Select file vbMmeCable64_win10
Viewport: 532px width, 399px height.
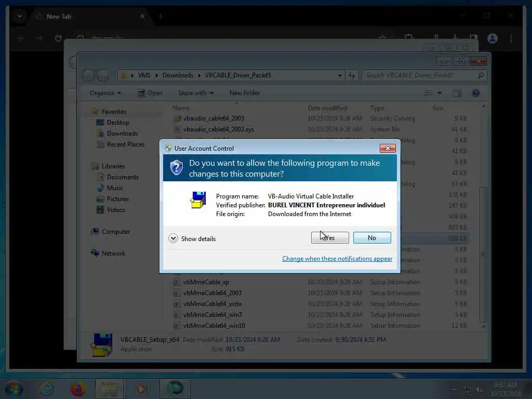214,325
